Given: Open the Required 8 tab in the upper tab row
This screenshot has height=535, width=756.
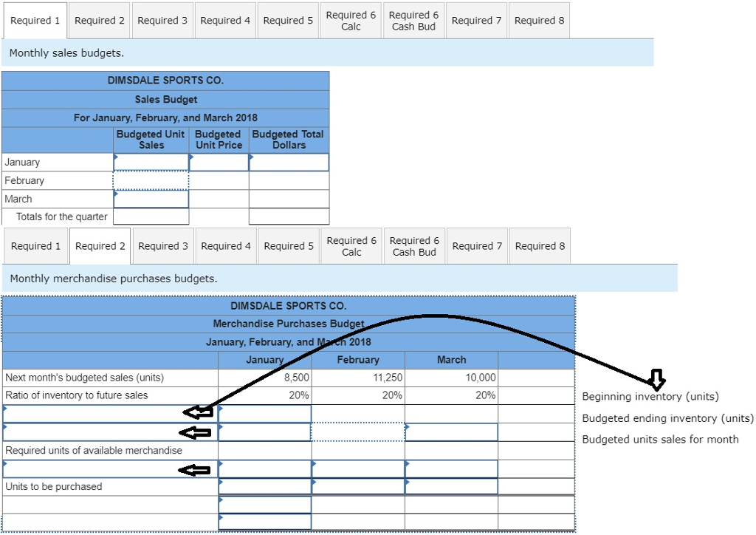Looking at the screenshot, I should (x=539, y=21).
